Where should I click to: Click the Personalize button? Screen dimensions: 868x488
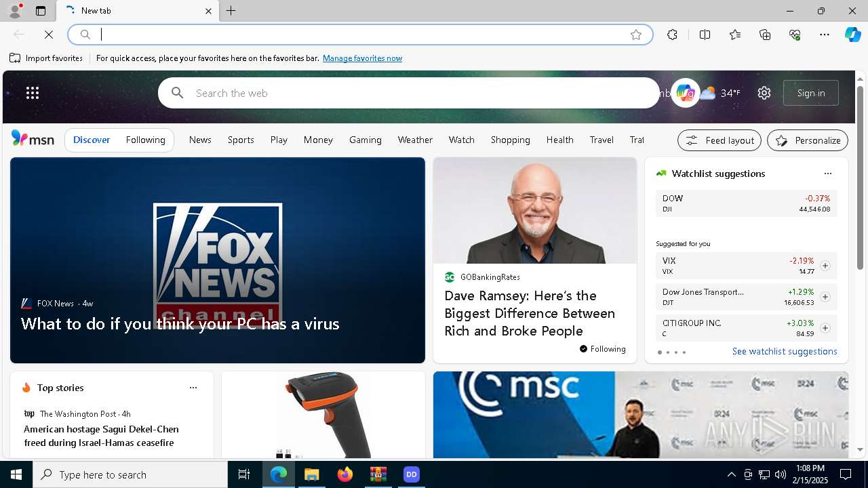click(x=808, y=140)
